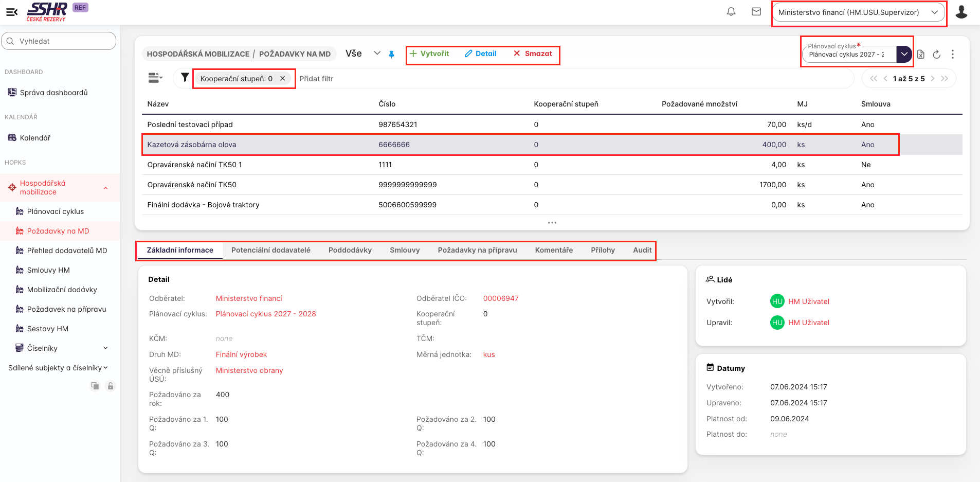Screen dimensions: 980x482
Task: Open the Vše view dropdown chevron
Action: 377,53
